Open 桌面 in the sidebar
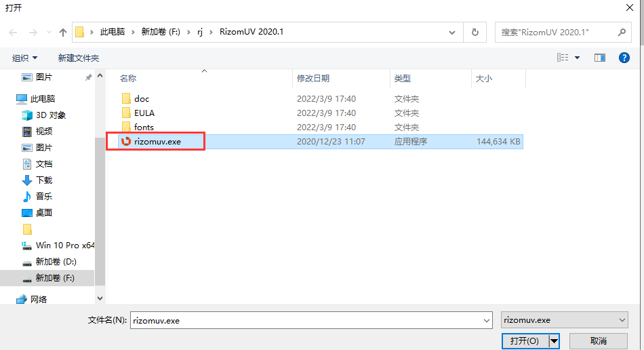Viewport: 644px width, 350px height. [43, 212]
